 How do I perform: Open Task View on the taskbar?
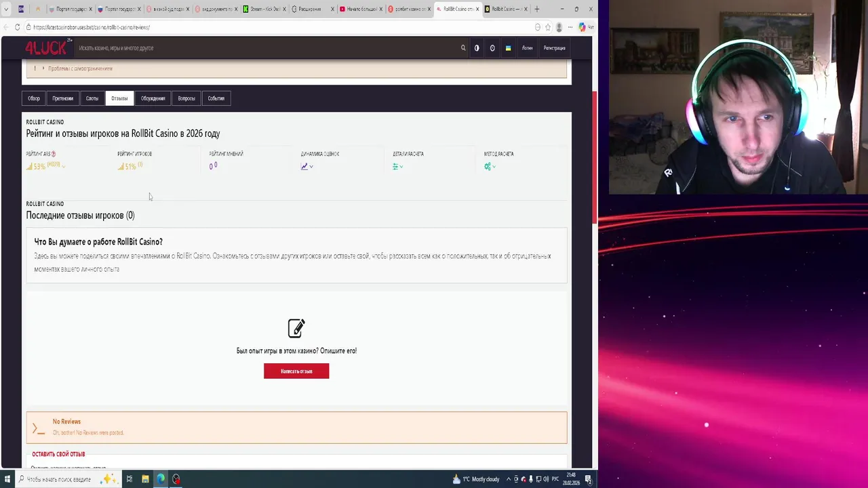coord(129,479)
